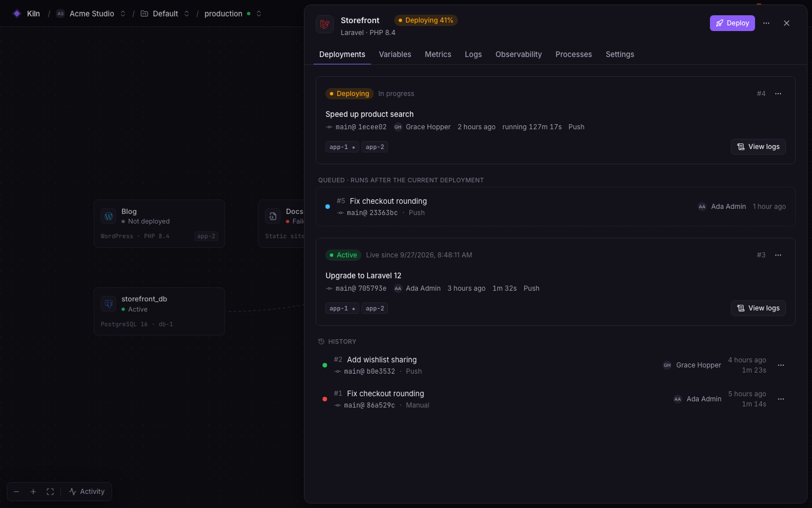Screen dimensions: 812x508
Task: Fit the canvas to screen
Action: [x=50, y=492]
